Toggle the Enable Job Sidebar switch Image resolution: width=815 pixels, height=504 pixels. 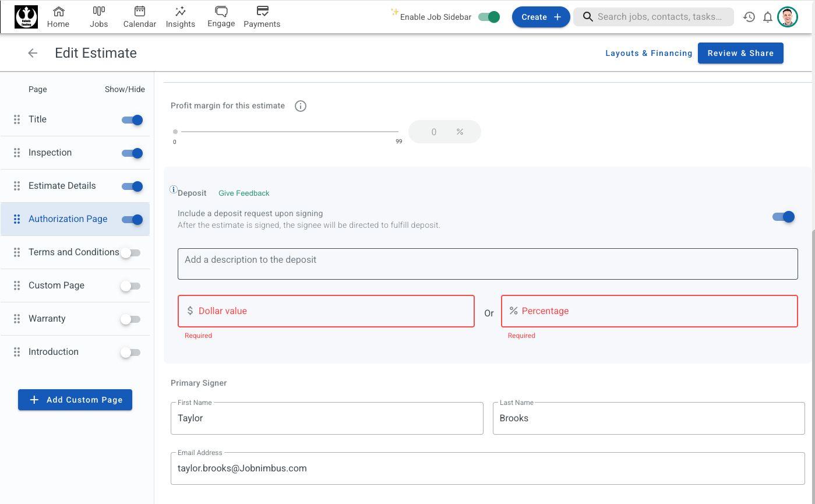(x=489, y=17)
